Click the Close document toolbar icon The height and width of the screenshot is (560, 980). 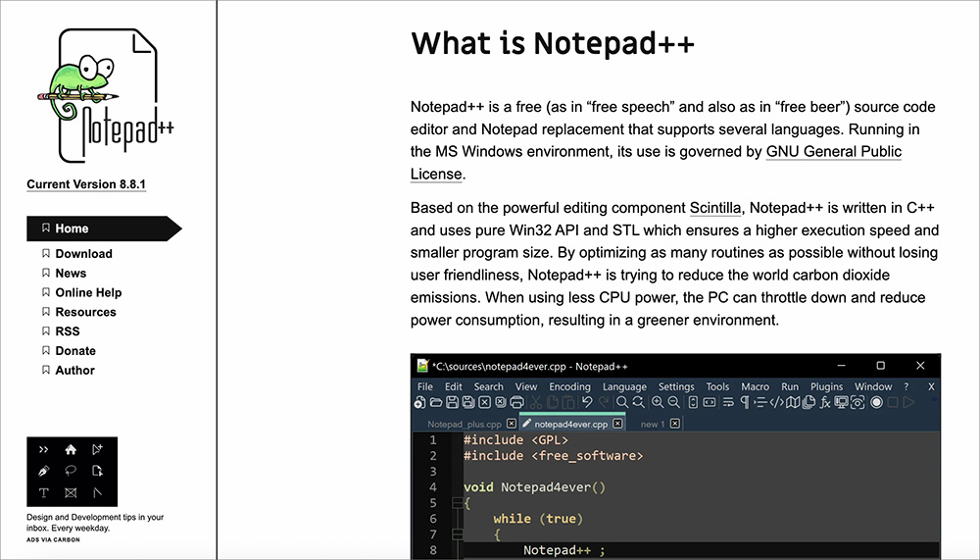484,402
